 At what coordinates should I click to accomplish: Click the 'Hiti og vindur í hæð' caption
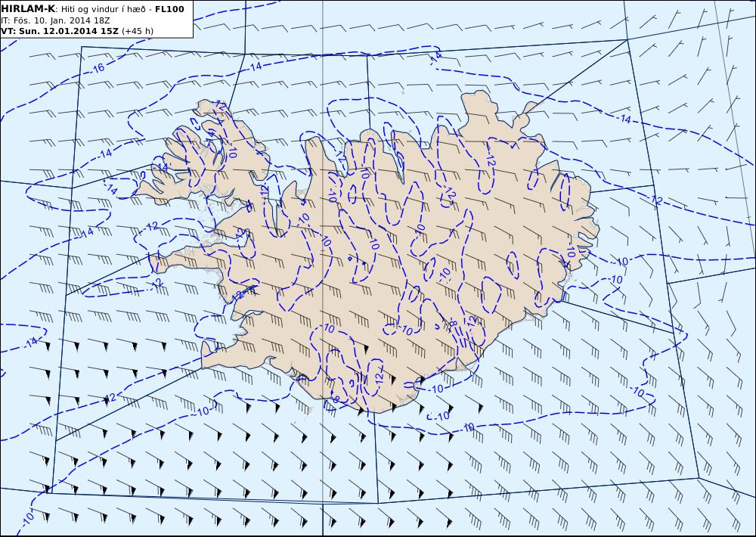(x=102, y=9)
